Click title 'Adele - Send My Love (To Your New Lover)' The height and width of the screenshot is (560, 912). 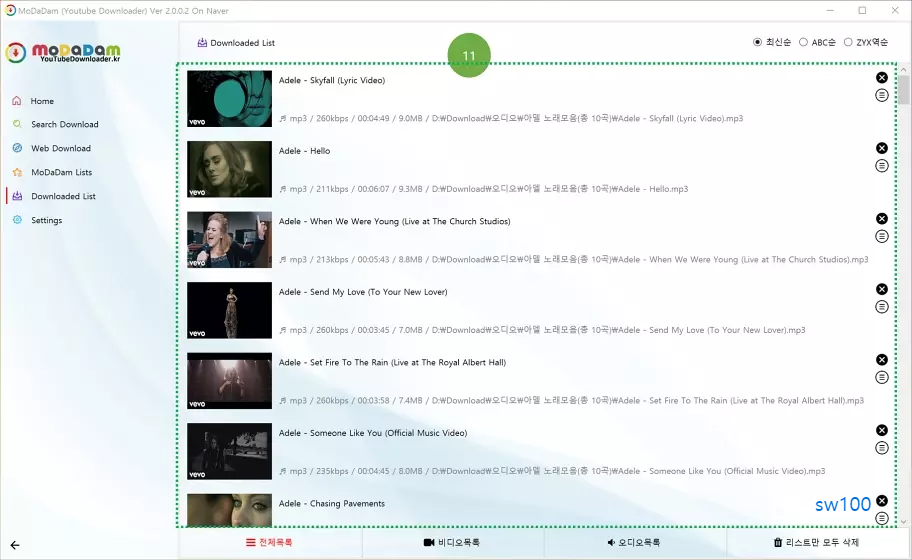(363, 292)
